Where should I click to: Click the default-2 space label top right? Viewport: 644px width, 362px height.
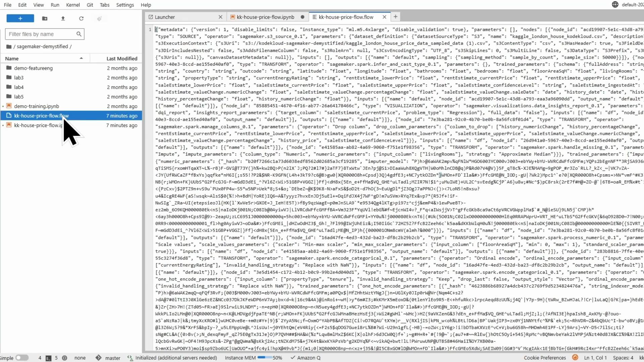click(x=633, y=5)
